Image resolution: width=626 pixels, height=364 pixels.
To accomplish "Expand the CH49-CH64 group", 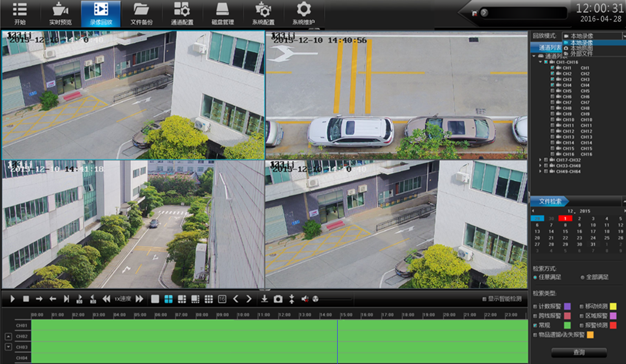I will [x=541, y=171].
